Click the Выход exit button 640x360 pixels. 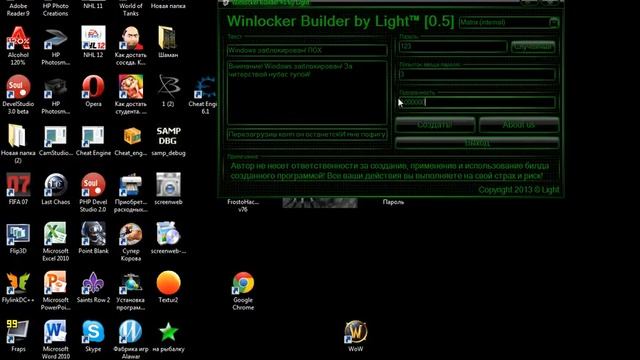pyautogui.click(x=477, y=143)
